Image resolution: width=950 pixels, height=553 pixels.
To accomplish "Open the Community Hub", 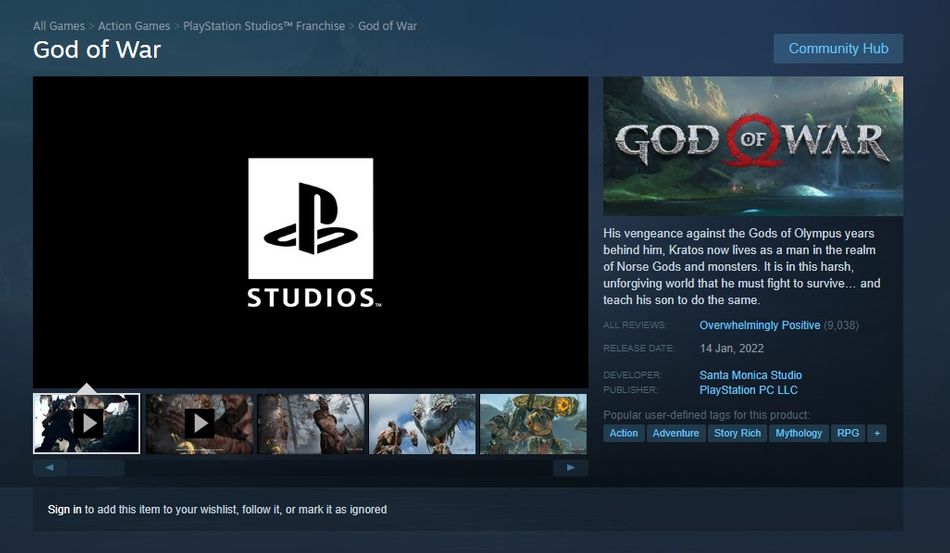I will coord(838,48).
